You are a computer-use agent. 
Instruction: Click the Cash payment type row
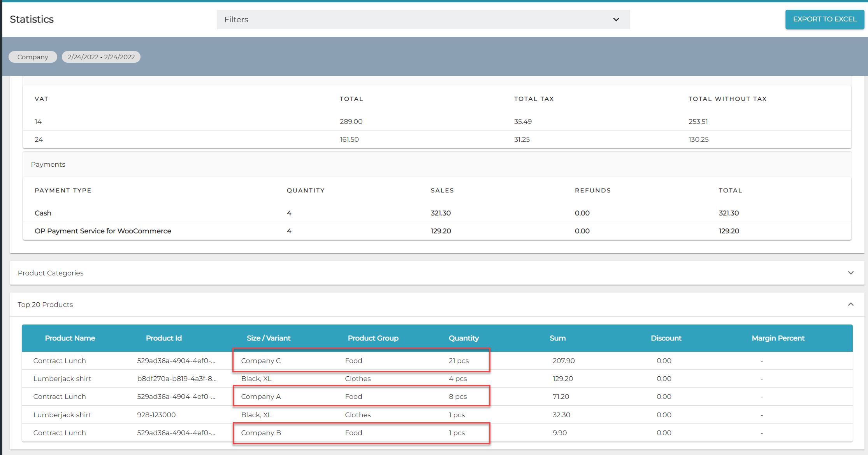43,213
